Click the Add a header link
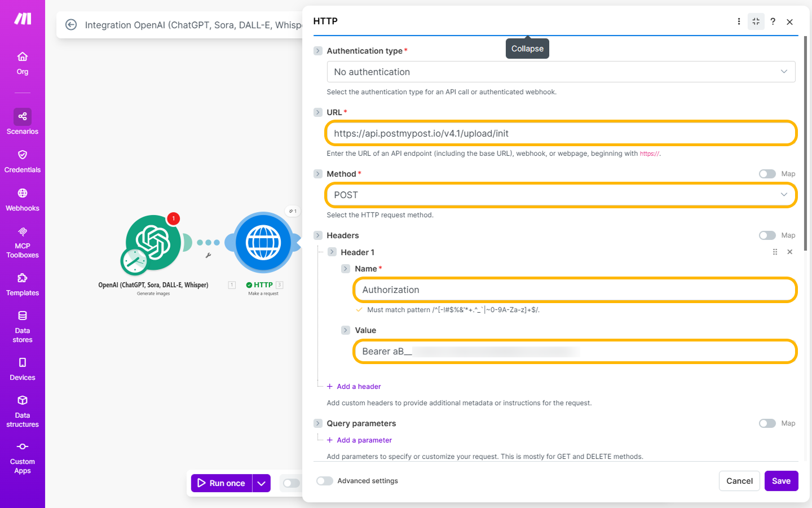The image size is (812, 508). coord(358,387)
